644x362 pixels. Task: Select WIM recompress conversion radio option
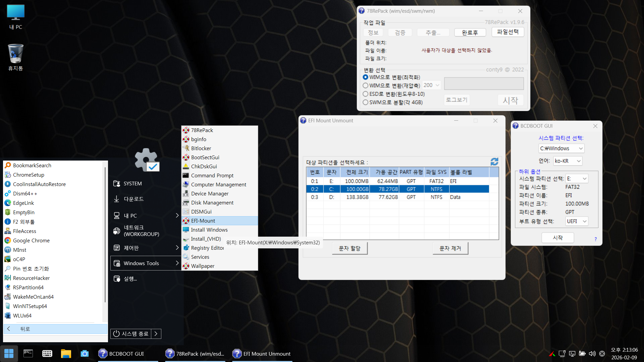(366, 85)
